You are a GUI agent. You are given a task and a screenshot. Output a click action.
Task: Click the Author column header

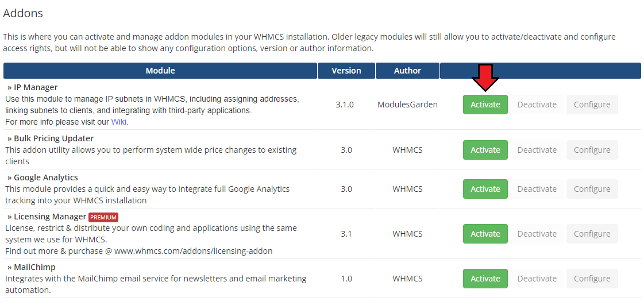(407, 71)
